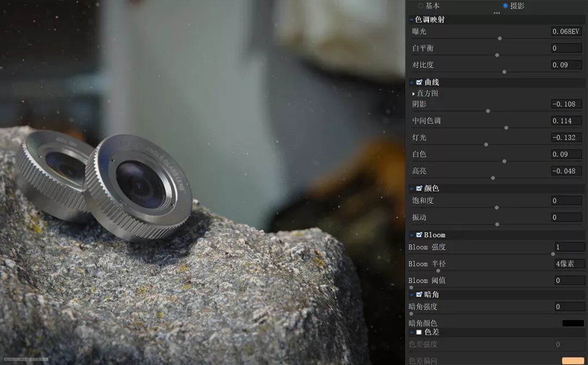
Task: Uncheck the Bloom checkbox
Action: [x=419, y=235]
